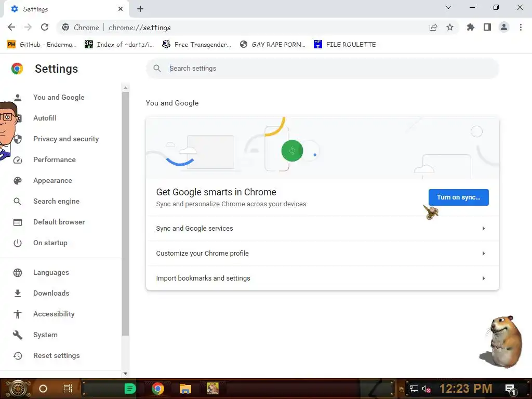Open Accessibility settings section

click(54, 314)
